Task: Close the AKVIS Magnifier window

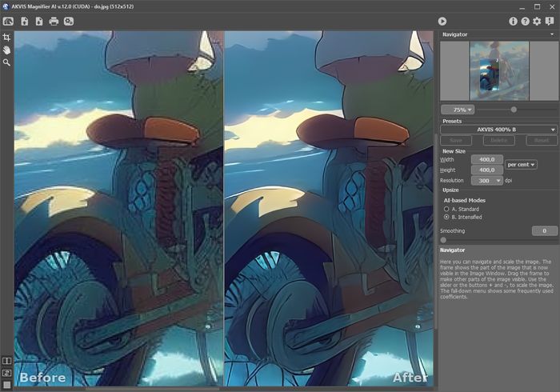Action: click(x=552, y=7)
